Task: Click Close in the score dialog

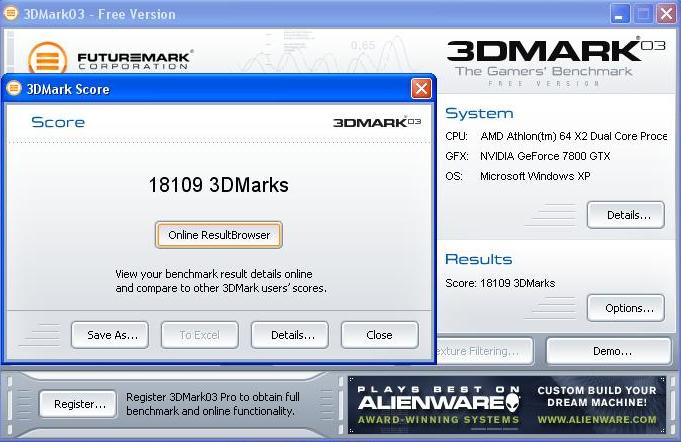Action: (380, 335)
